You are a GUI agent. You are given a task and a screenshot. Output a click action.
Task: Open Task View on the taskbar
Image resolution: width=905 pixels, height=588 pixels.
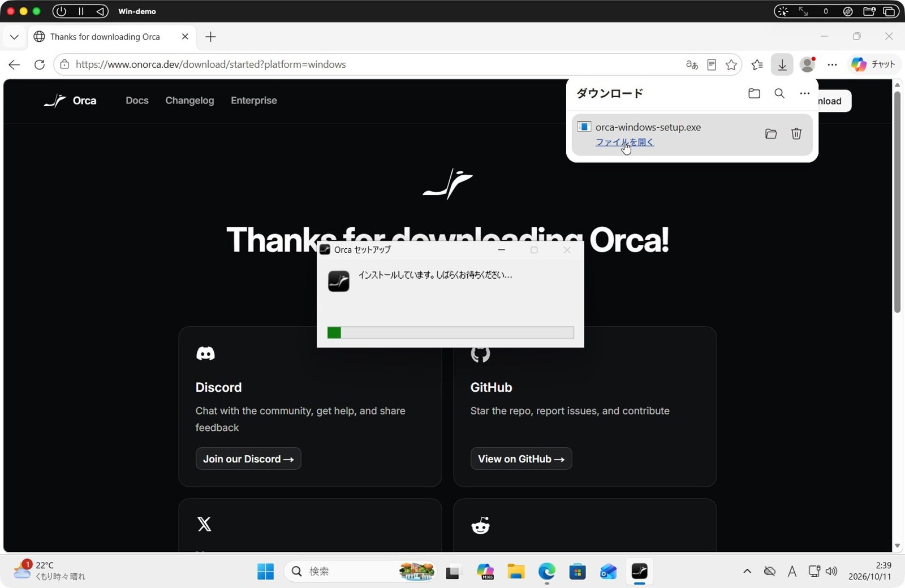[453, 572]
